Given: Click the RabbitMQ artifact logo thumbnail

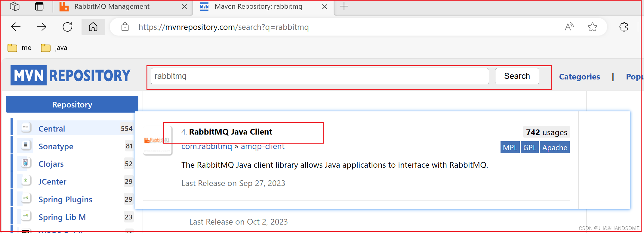Looking at the screenshot, I should [x=158, y=140].
